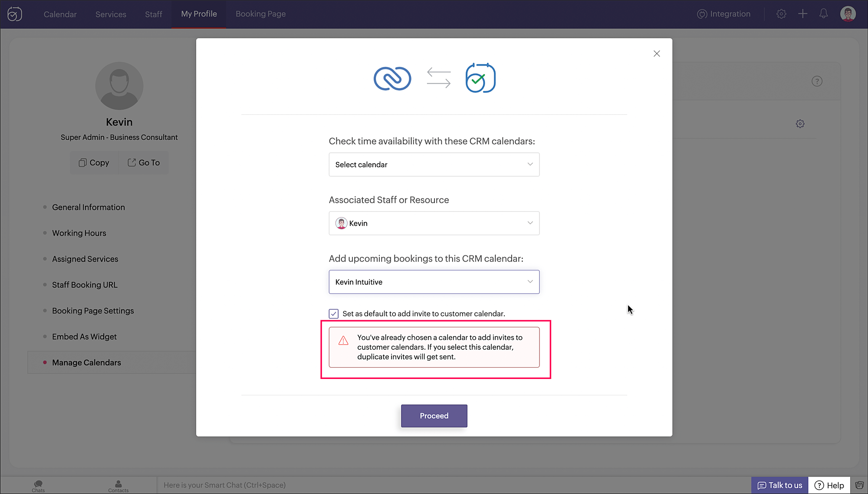Select Manage Calendars section

coord(112,362)
